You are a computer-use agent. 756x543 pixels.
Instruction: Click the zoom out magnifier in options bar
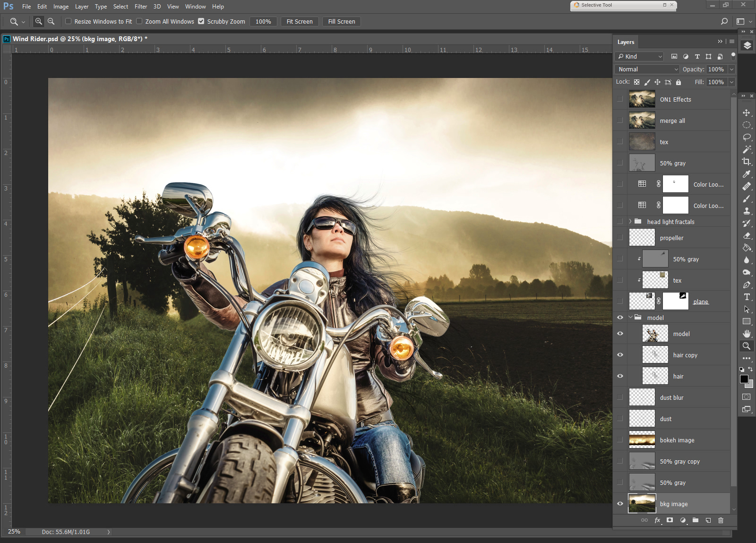click(51, 21)
